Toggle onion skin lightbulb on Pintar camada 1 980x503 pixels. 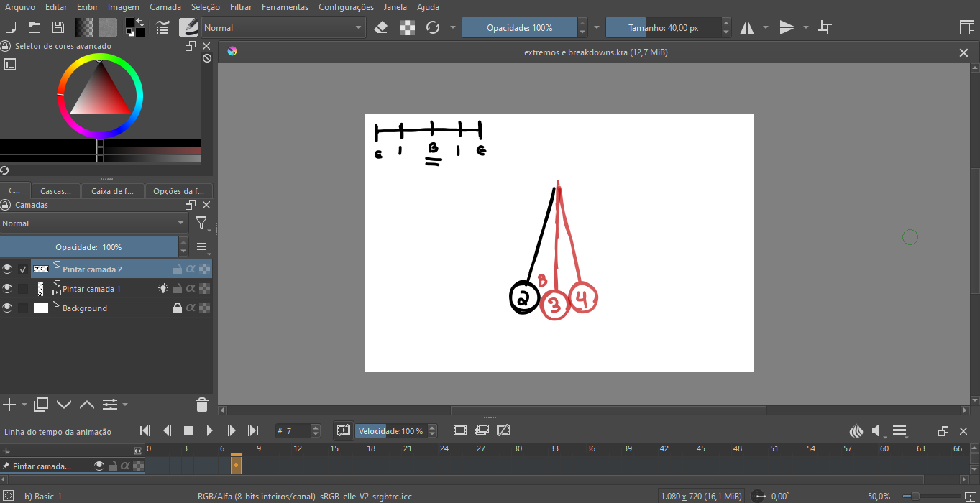click(x=163, y=289)
